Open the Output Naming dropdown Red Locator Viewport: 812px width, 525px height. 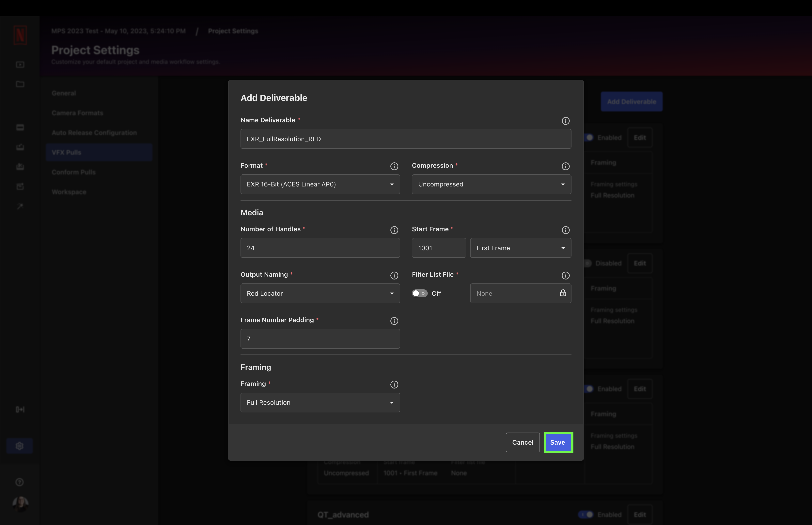[320, 293]
